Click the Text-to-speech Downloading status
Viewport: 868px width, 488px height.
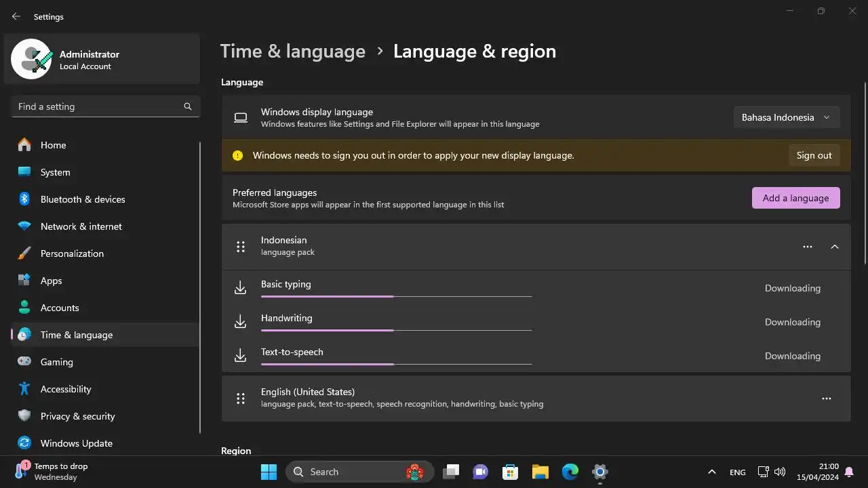pyautogui.click(x=793, y=356)
